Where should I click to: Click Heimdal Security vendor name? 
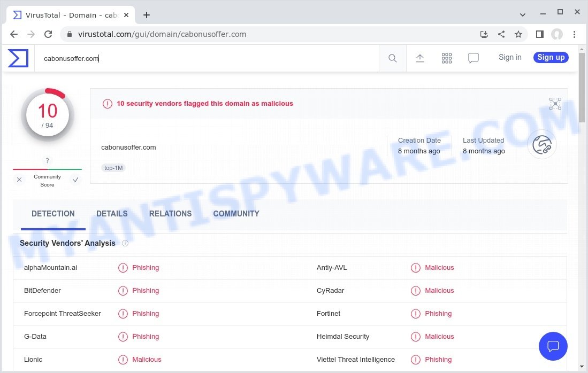(343, 336)
